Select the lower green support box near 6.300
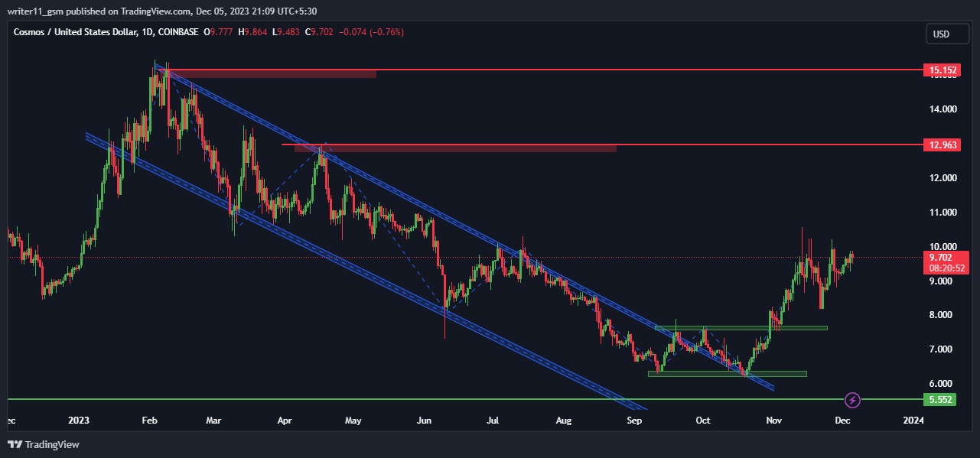The width and height of the screenshot is (980, 458). coord(728,374)
